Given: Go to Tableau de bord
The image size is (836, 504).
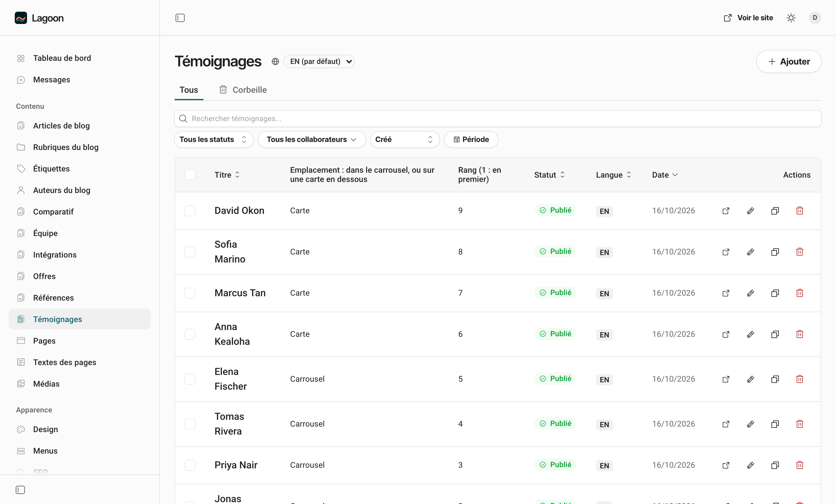Looking at the screenshot, I should [79, 58].
